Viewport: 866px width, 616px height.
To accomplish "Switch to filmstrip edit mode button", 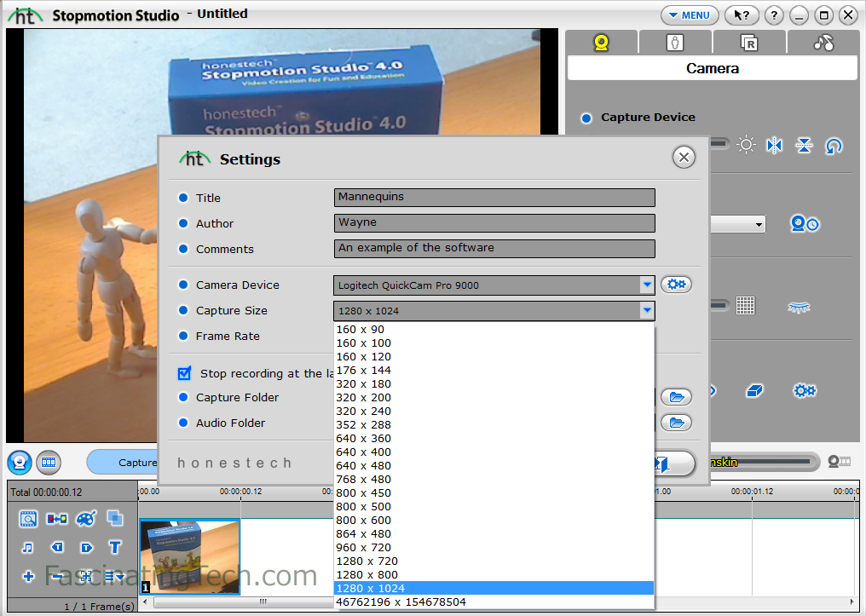I will [x=49, y=463].
